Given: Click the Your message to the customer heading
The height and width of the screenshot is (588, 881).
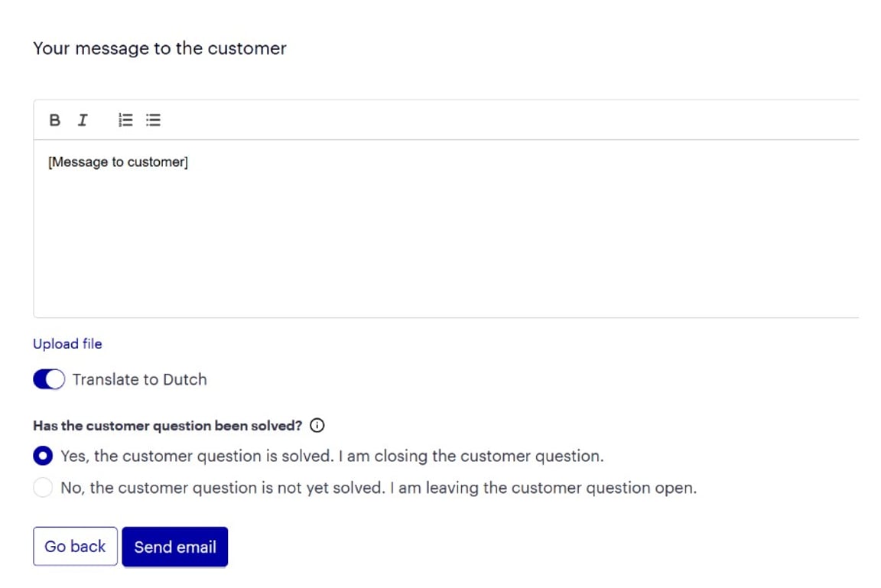Looking at the screenshot, I should [159, 48].
